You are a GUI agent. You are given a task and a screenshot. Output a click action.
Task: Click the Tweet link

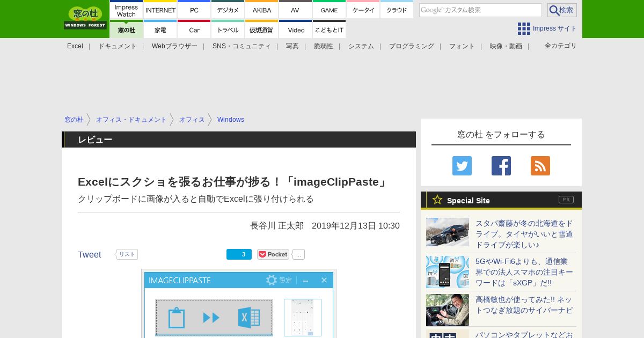[x=90, y=254]
